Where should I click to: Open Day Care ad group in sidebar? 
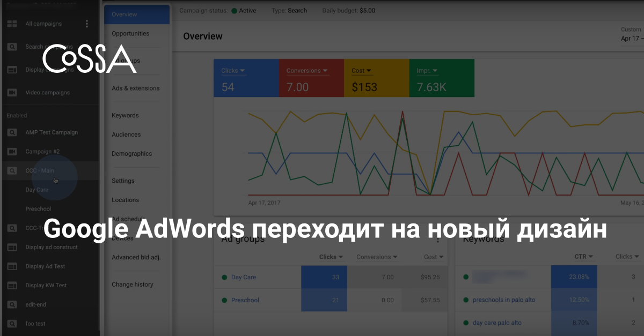(37, 190)
